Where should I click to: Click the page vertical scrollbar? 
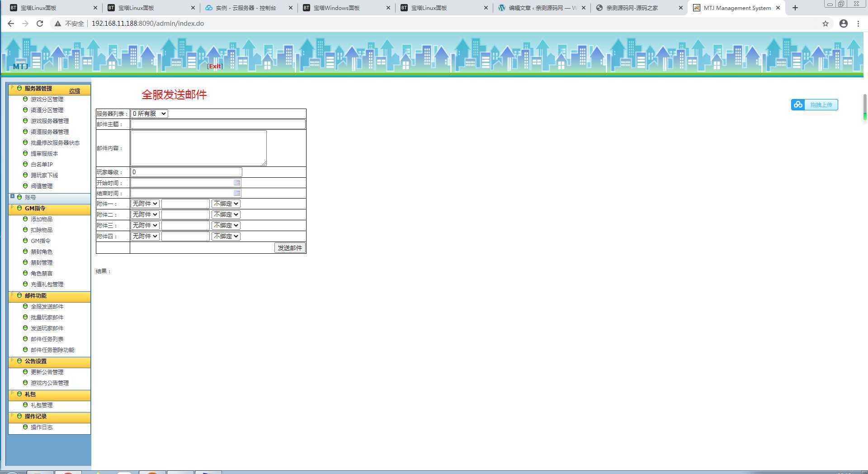(865, 106)
